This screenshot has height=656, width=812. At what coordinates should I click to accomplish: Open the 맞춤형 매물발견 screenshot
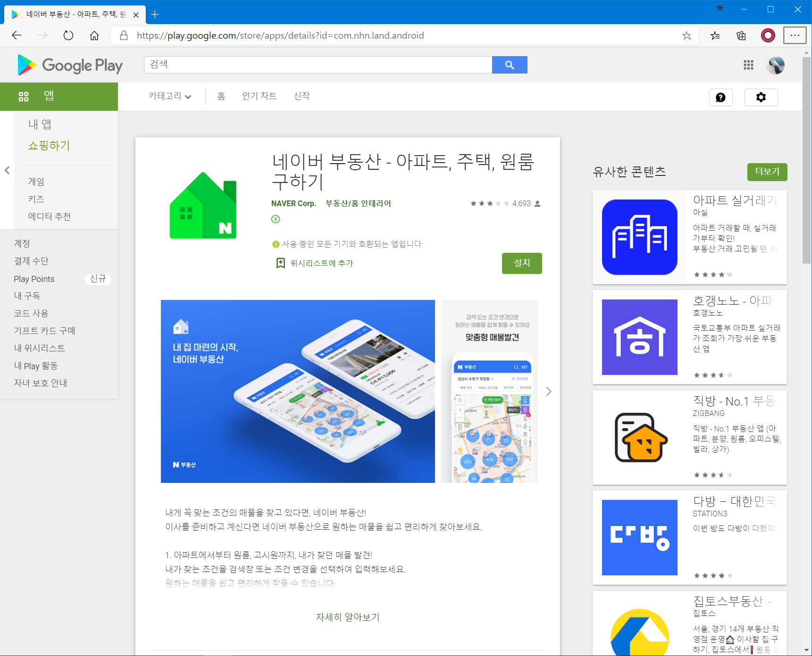(x=490, y=391)
